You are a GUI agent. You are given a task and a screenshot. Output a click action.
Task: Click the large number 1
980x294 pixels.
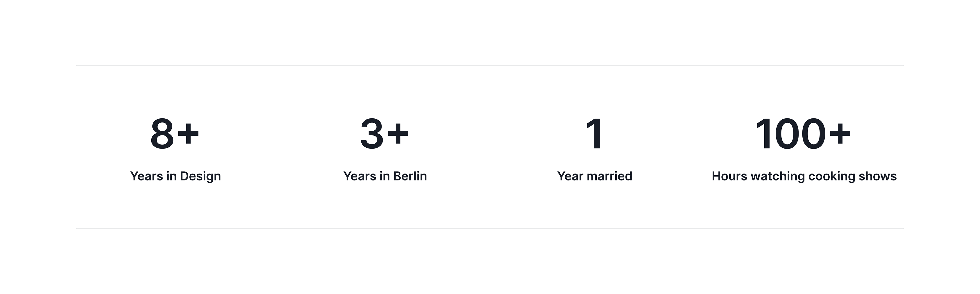tap(594, 134)
